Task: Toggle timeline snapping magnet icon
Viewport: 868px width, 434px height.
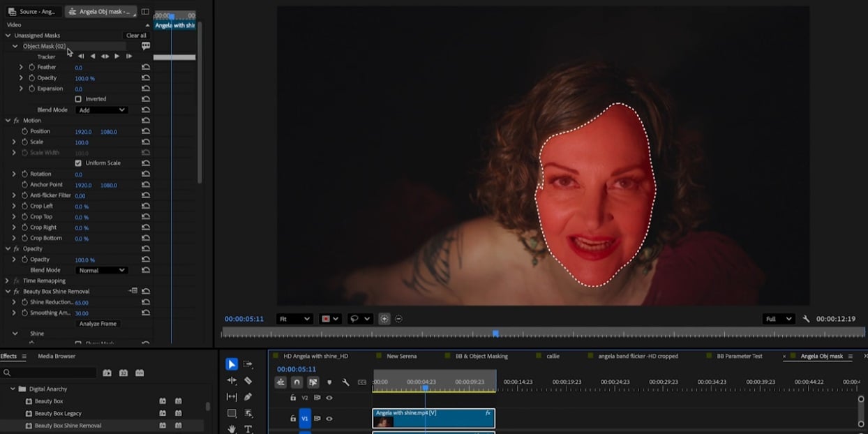Action: pos(297,382)
